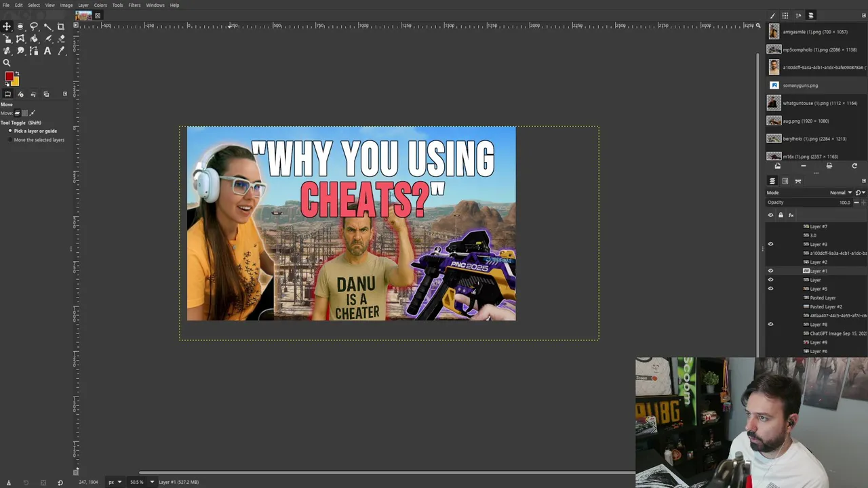Viewport: 868px width, 488px height.
Task: Select the Color Picker eyedropper tool
Action: [60, 51]
